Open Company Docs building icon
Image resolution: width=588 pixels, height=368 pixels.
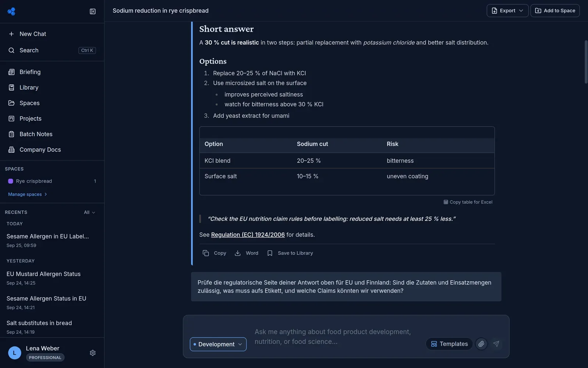(x=11, y=150)
